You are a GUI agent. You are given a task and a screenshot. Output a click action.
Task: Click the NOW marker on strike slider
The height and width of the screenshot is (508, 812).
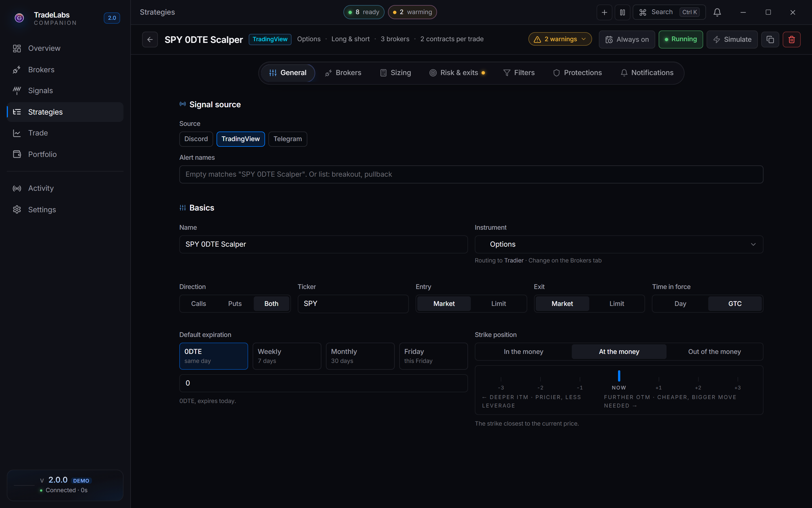[619, 381]
